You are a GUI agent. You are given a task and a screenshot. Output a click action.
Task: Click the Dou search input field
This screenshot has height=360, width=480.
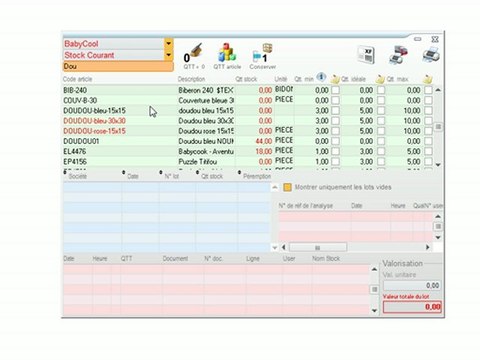(118, 66)
